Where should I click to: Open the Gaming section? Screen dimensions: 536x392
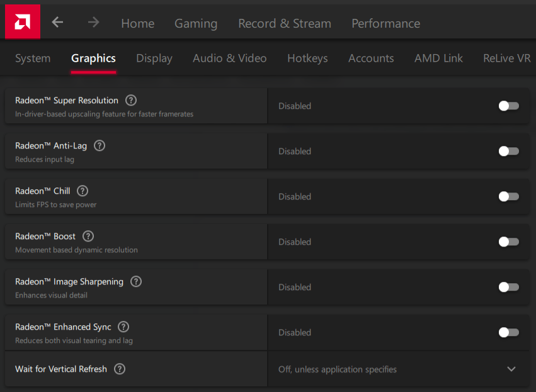click(196, 23)
